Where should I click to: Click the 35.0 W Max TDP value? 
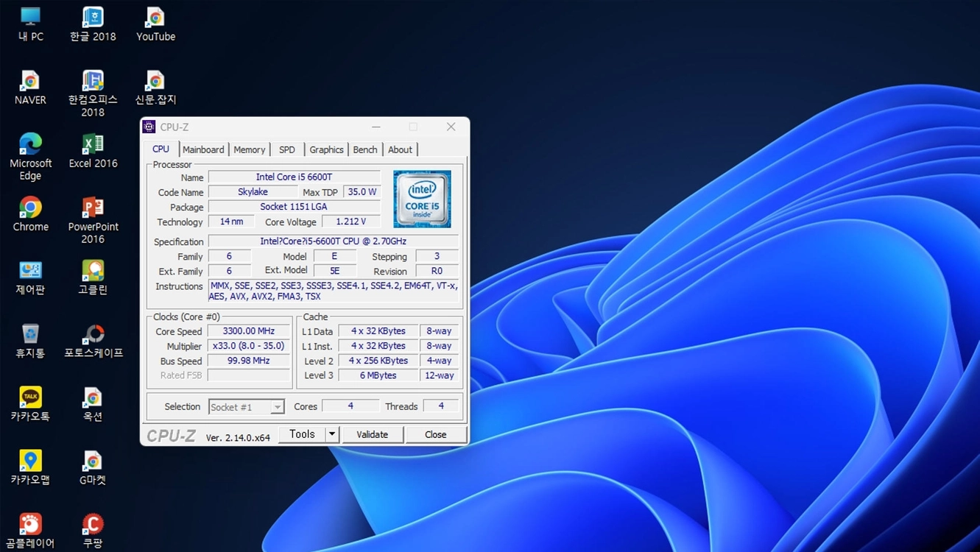pos(362,191)
